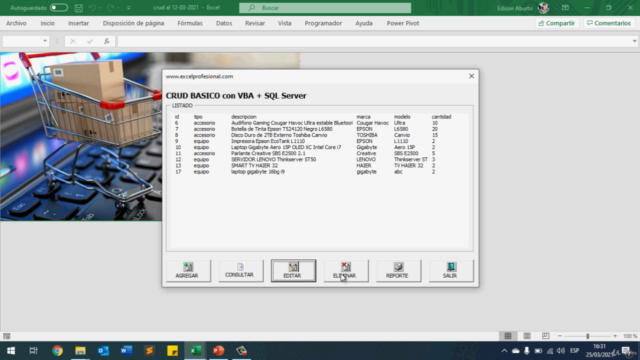
Task: Click the Compartir button
Action: (557, 23)
